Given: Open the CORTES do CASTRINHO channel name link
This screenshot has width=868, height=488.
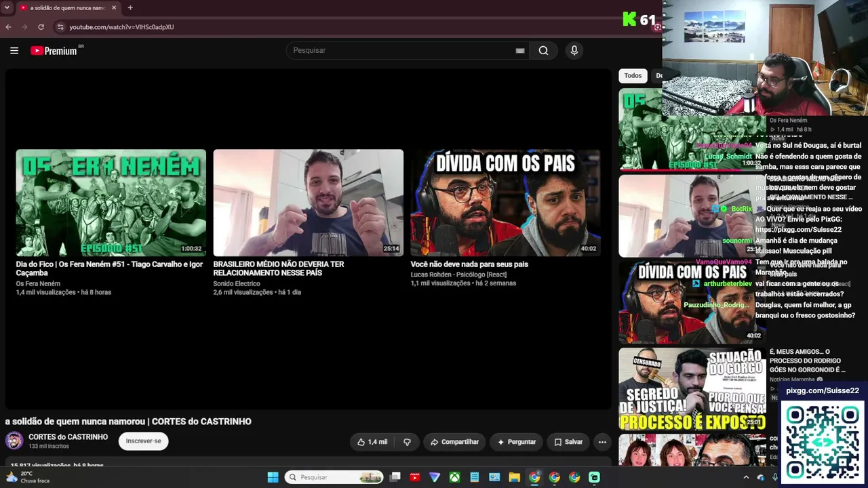Looking at the screenshot, I should pos(68,437).
